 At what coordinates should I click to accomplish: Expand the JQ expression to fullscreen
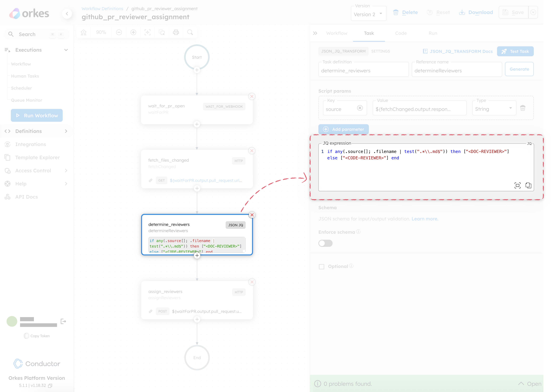[x=517, y=185]
